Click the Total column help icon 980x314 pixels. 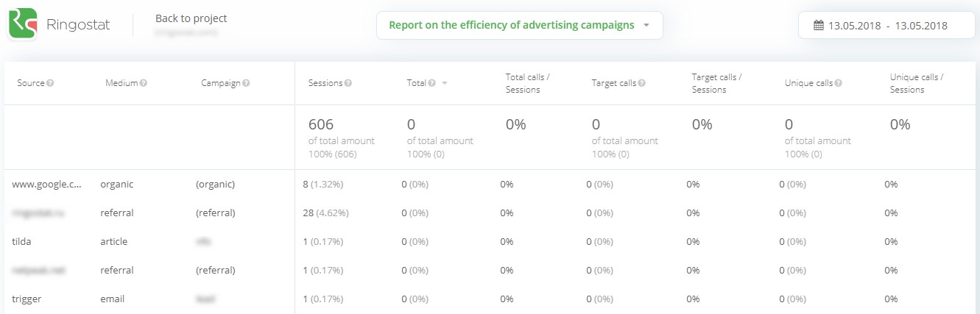(x=431, y=83)
